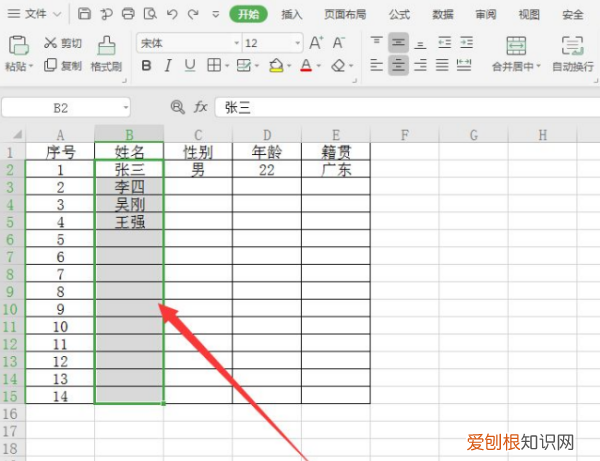The height and width of the screenshot is (461, 600).
Task: Click the select-all corner triangle
Action: (18, 134)
